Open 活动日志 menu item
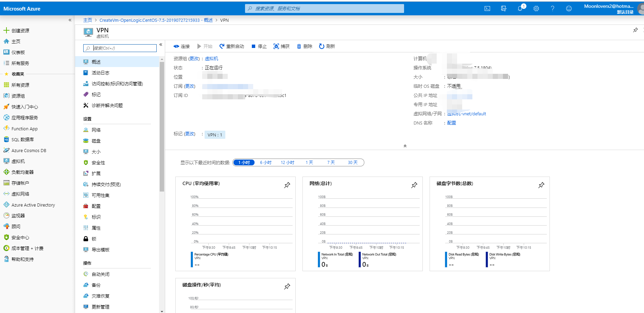The image size is (644, 313). pyautogui.click(x=117, y=73)
